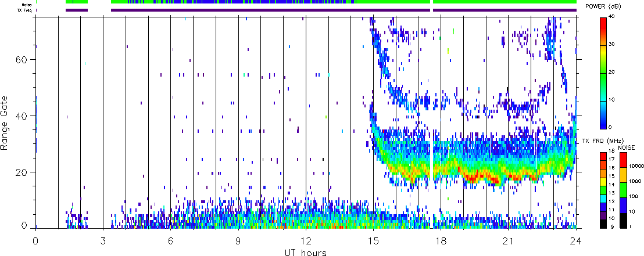This screenshot has height=256, width=644.
Task: Click the short green Noise strip near hour 2
Action: 77,2
